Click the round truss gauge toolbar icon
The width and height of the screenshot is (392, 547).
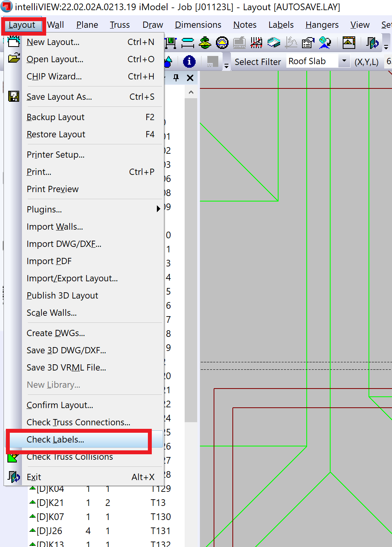click(222, 42)
